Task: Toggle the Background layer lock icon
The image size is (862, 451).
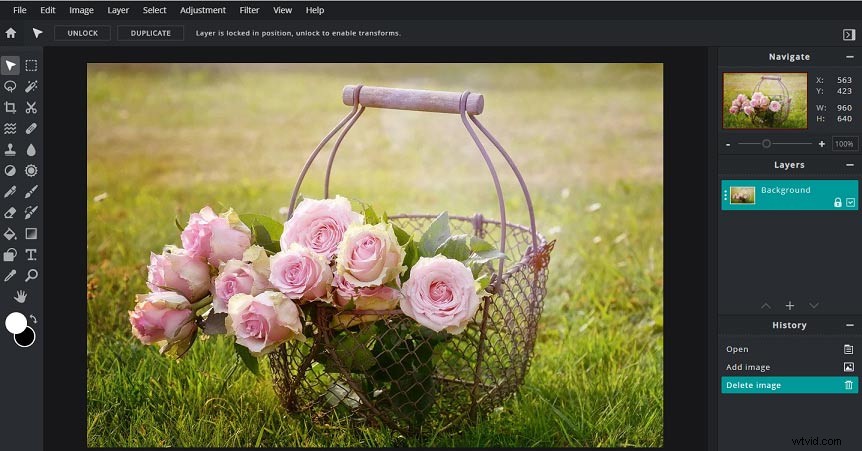Action: pyautogui.click(x=838, y=202)
